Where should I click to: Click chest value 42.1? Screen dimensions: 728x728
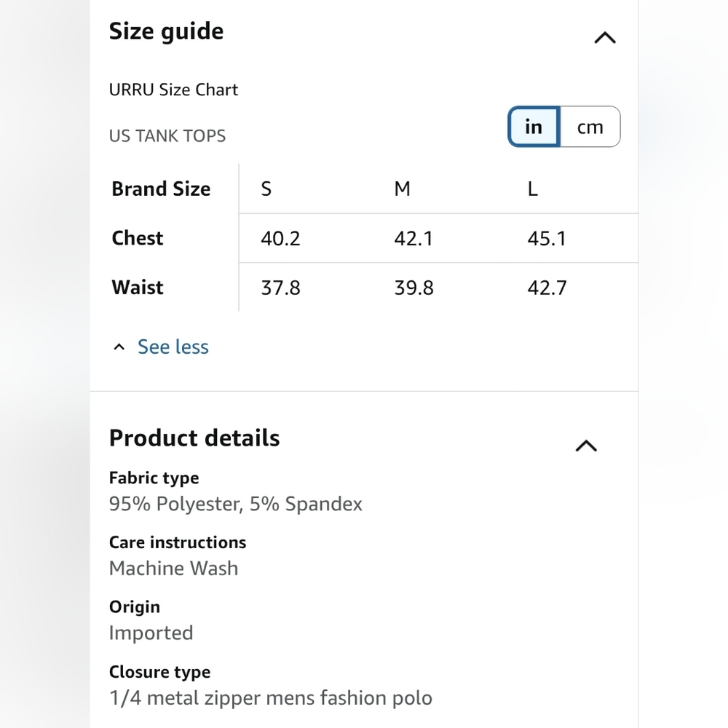coord(414,239)
